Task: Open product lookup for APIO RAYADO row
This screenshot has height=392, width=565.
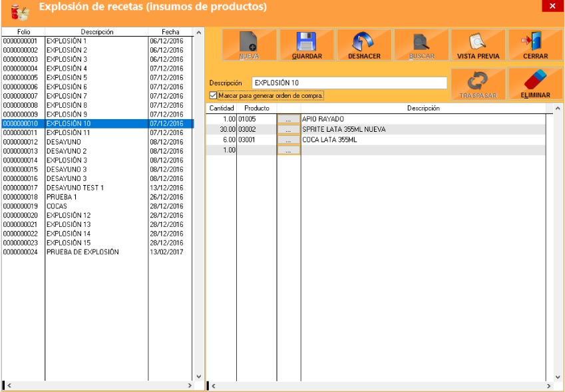Action: [x=288, y=119]
